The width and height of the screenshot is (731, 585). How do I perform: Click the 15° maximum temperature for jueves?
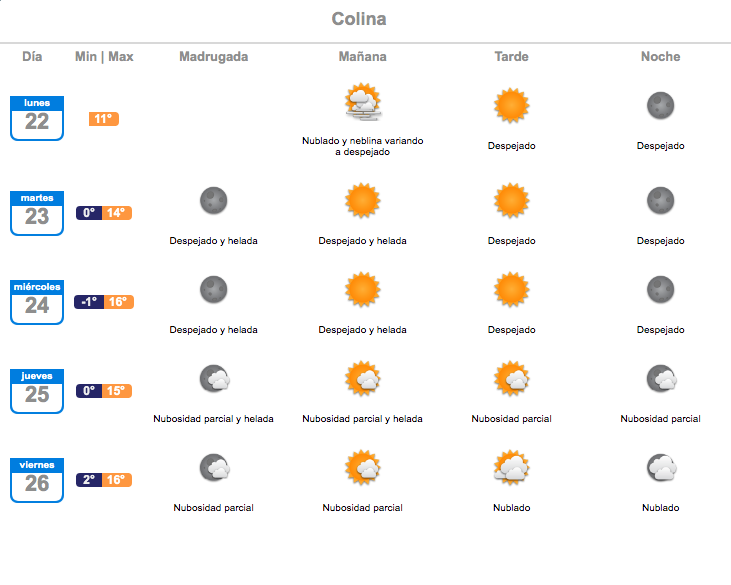pos(117,391)
